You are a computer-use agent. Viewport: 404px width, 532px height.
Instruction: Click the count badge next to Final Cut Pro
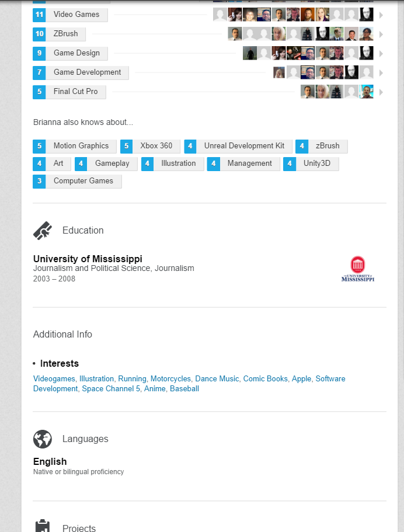click(39, 92)
